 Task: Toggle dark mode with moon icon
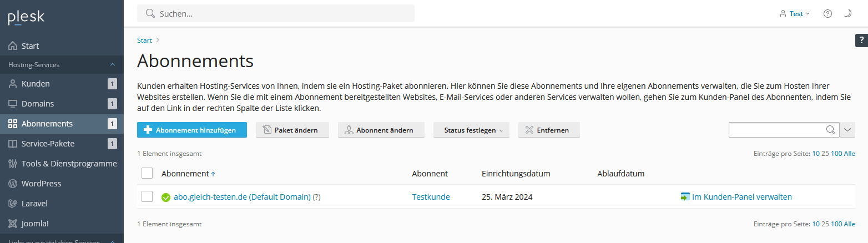(x=847, y=13)
